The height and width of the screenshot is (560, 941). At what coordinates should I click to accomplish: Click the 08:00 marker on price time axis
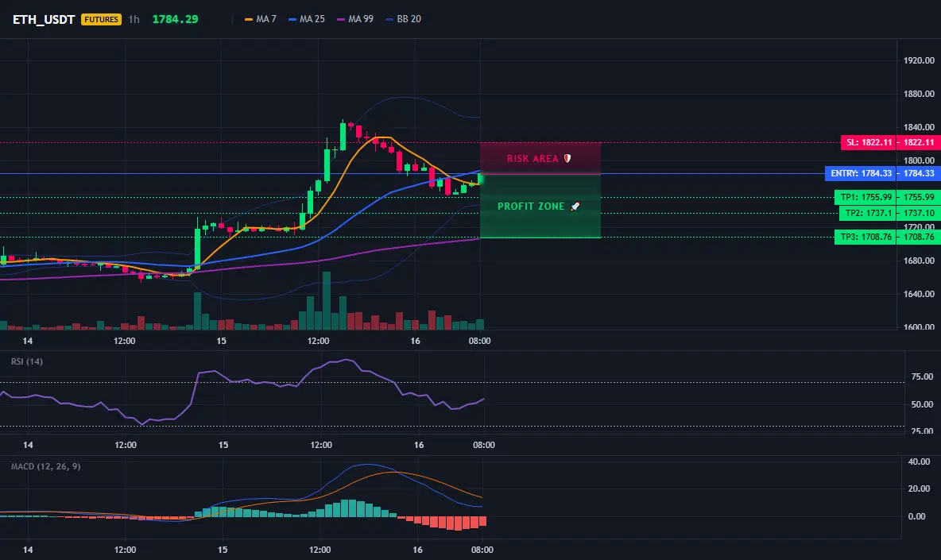tap(479, 341)
